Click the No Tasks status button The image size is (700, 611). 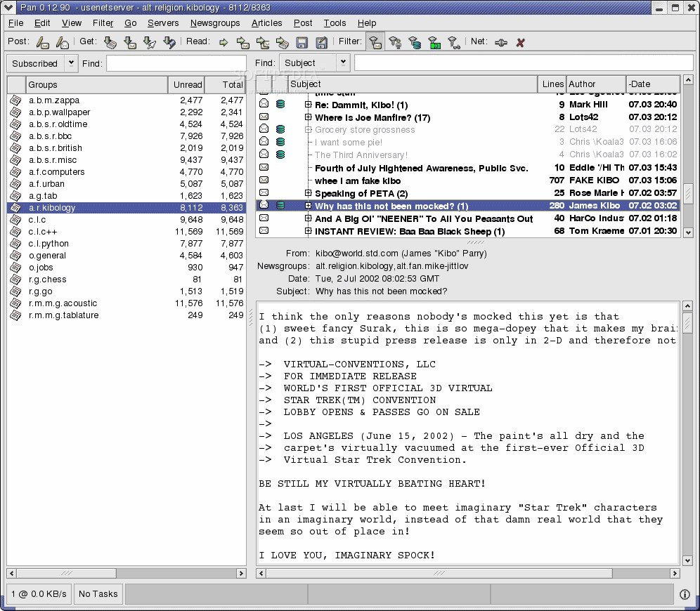tap(98, 594)
